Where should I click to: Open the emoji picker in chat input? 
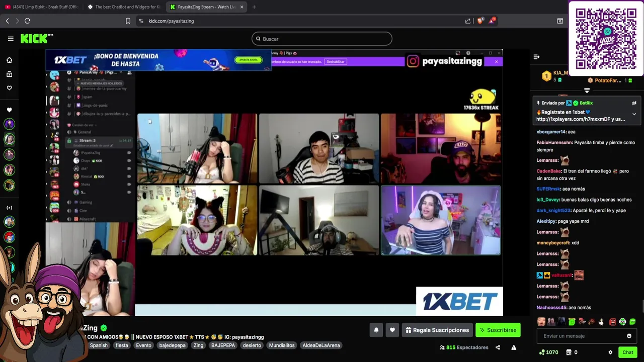coord(629,336)
